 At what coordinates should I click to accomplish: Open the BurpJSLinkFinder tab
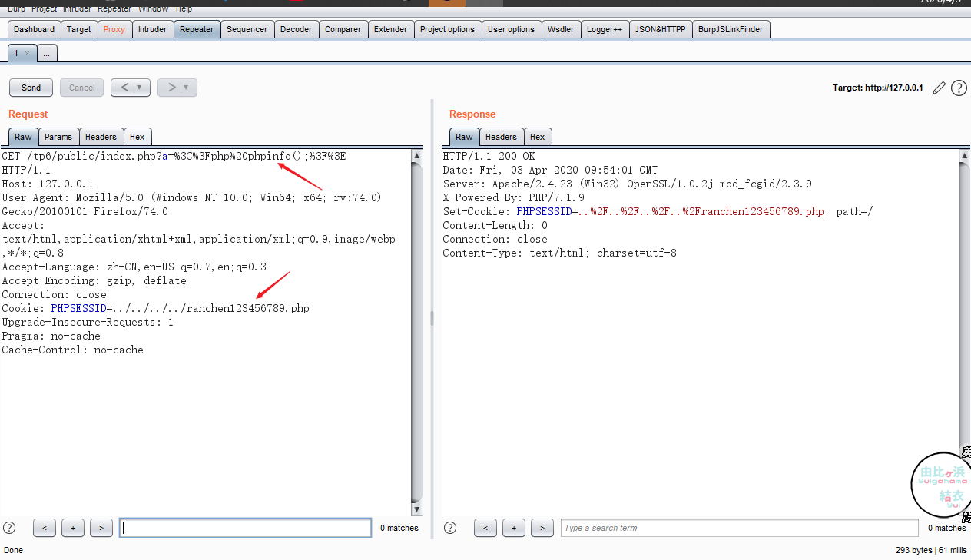pos(731,29)
